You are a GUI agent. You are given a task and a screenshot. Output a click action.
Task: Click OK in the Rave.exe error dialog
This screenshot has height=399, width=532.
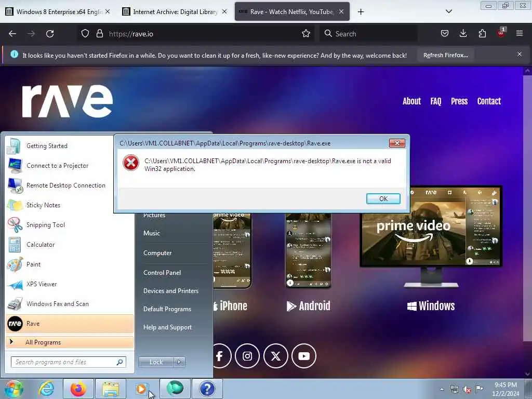(383, 199)
